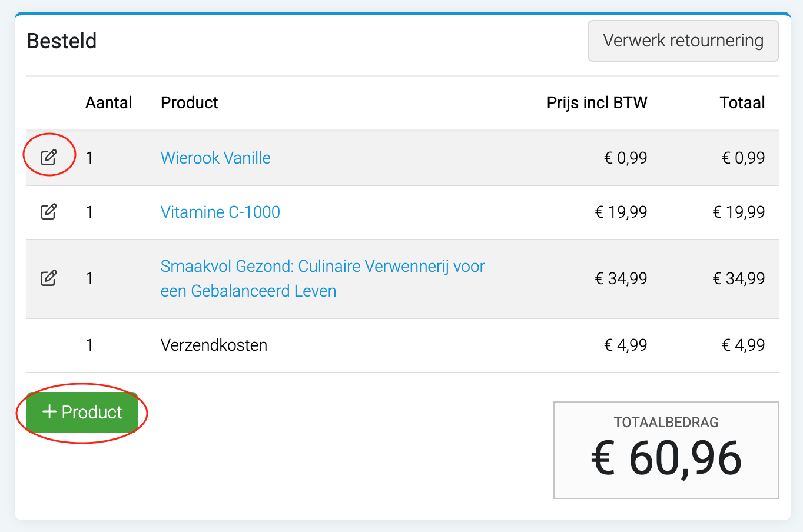Viewport: 803px width, 532px height.
Task: Click edit icon for Vitamine C-1000 row
Action: click(x=48, y=212)
